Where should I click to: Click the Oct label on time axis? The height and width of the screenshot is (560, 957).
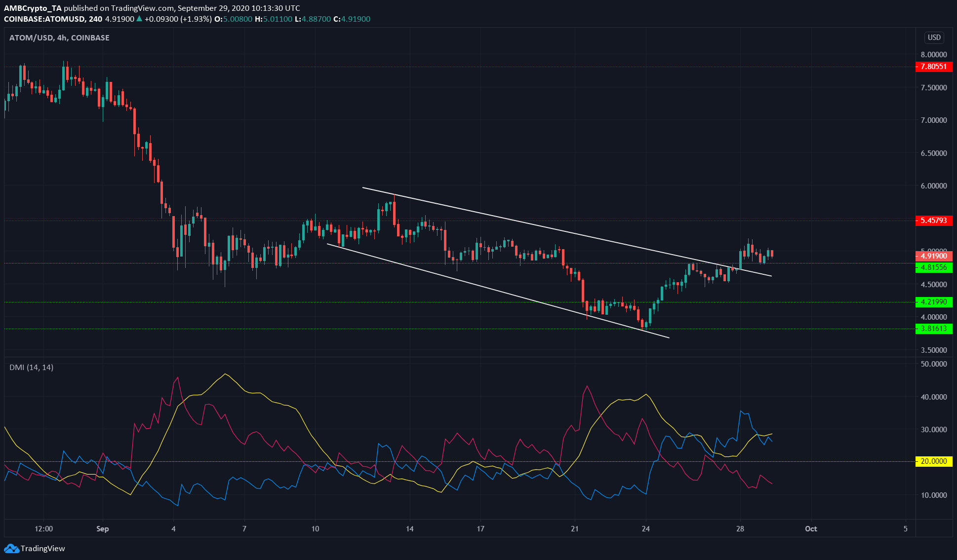pyautogui.click(x=811, y=529)
